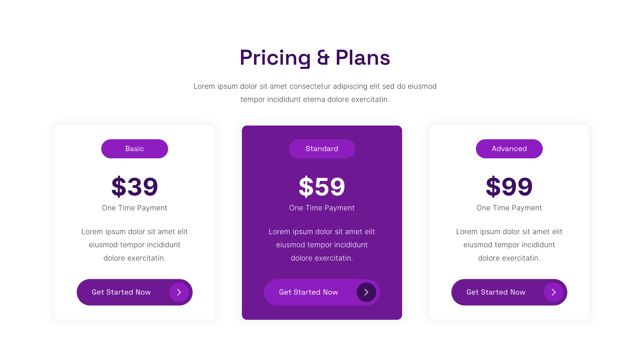
Task: Click the $59 price text
Action: pos(322,186)
